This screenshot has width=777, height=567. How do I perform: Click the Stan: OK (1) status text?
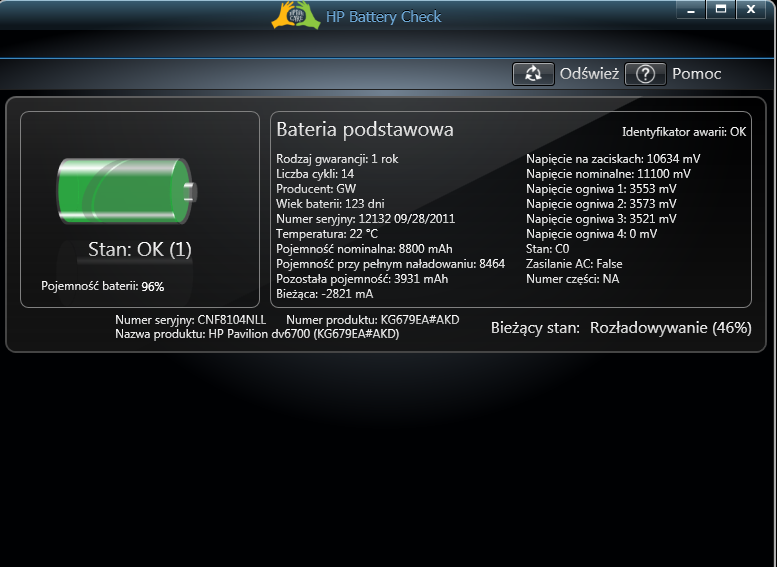pyautogui.click(x=140, y=249)
